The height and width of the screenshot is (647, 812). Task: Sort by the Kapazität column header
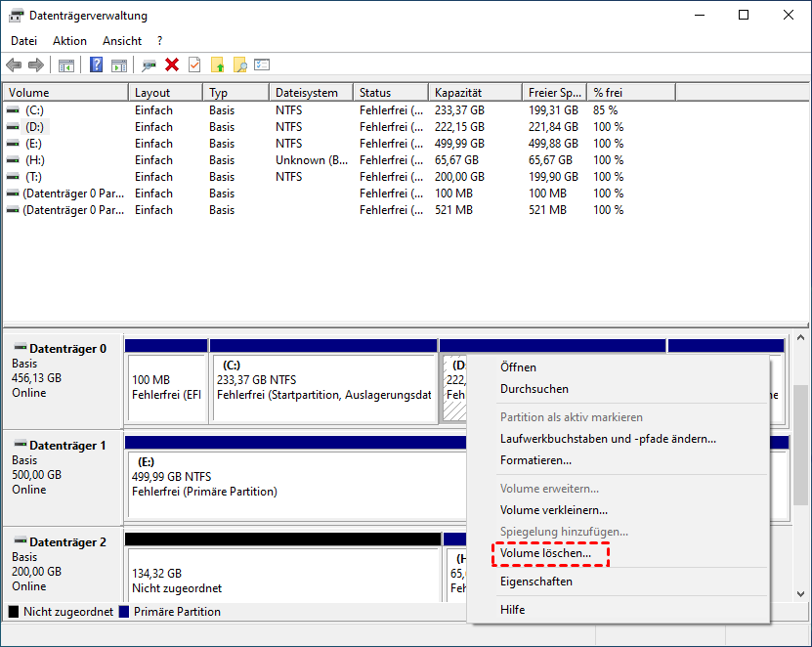tap(476, 93)
